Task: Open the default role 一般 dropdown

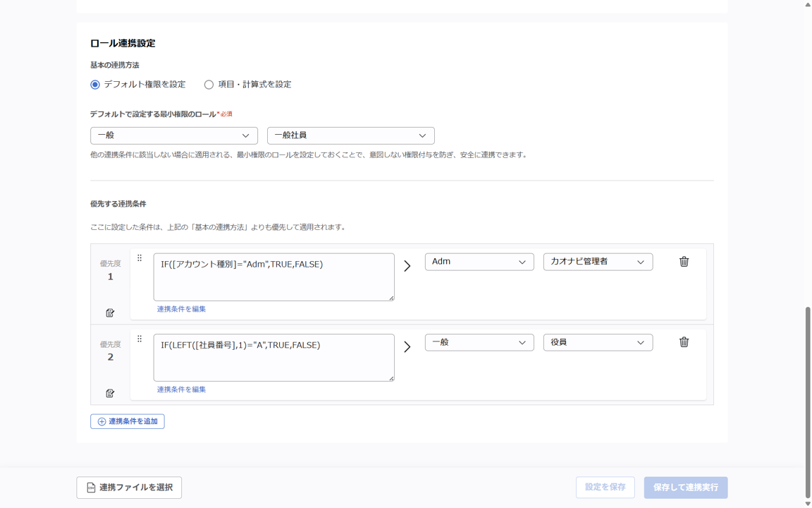Action: coord(174,135)
